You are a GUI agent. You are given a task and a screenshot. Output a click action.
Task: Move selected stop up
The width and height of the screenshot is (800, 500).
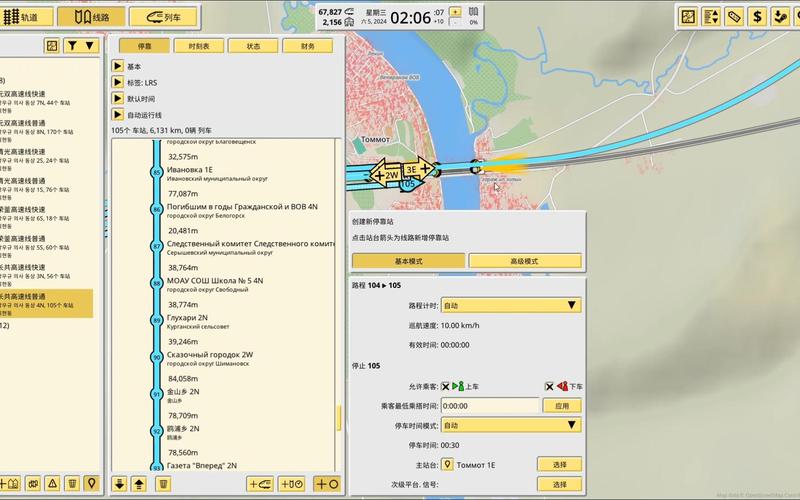(x=139, y=484)
